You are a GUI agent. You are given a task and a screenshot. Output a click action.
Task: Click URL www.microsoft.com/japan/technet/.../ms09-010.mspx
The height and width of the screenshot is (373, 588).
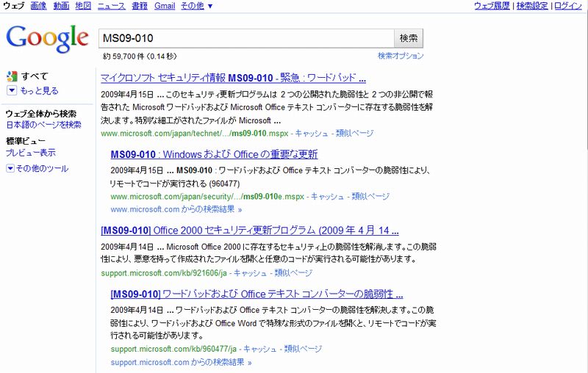coord(195,134)
